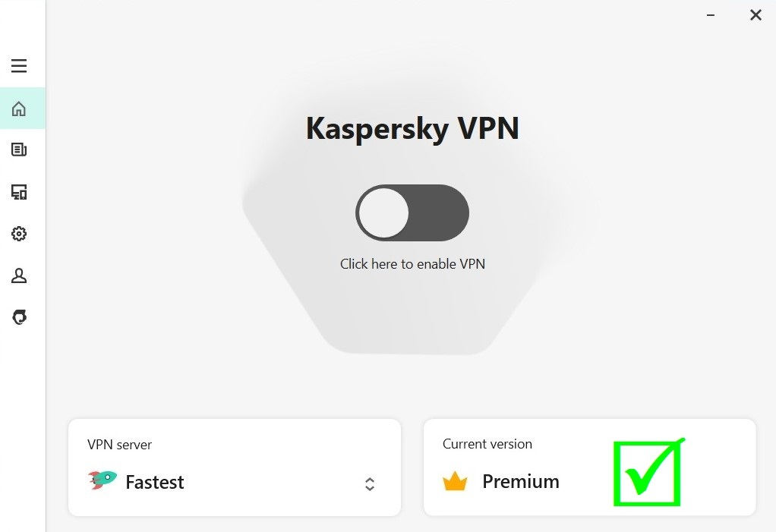Viewport: 776px width, 532px height.
Task: Click the "VPN server" label
Action: pyautogui.click(x=120, y=445)
